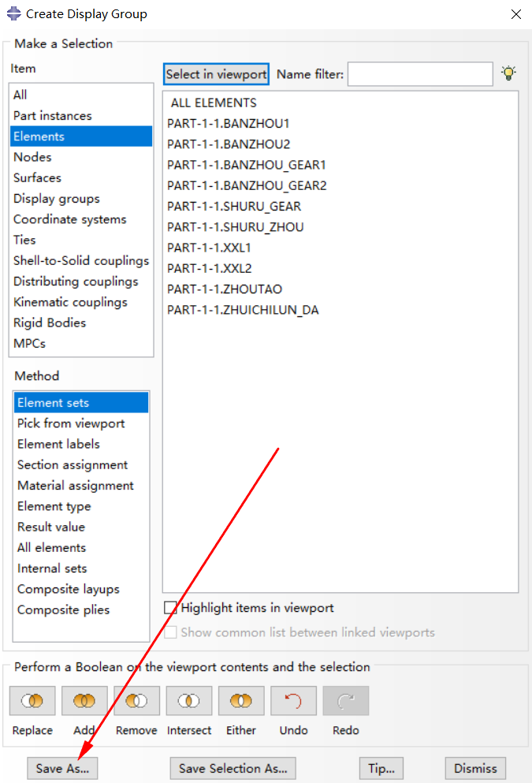Screen dimensions: 532x783
Task: Click the Select in viewport button
Action: point(216,74)
